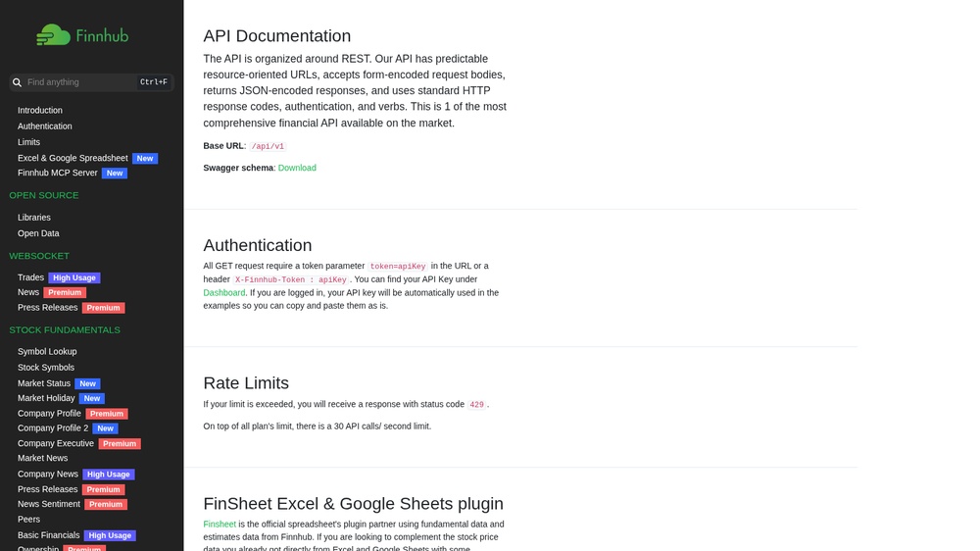Click the WEBSOCKET section heading
The height and width of the screenshot is (551, 980).
[39, 256]
